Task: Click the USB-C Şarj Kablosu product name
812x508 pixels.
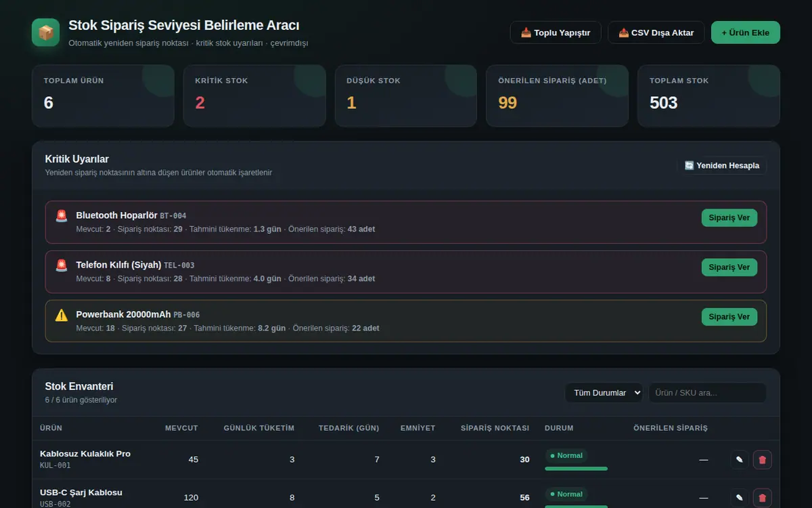Action: pyautogui.click(x=81, y=492)
